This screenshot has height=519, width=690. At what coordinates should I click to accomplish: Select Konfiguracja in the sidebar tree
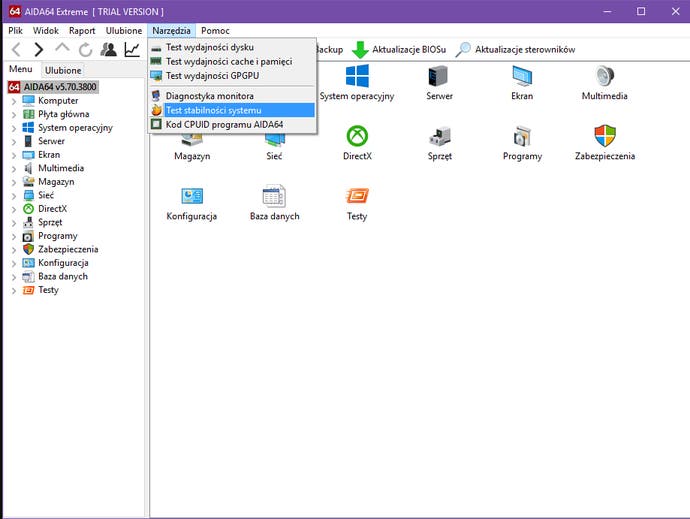click(x=63, y=263)
